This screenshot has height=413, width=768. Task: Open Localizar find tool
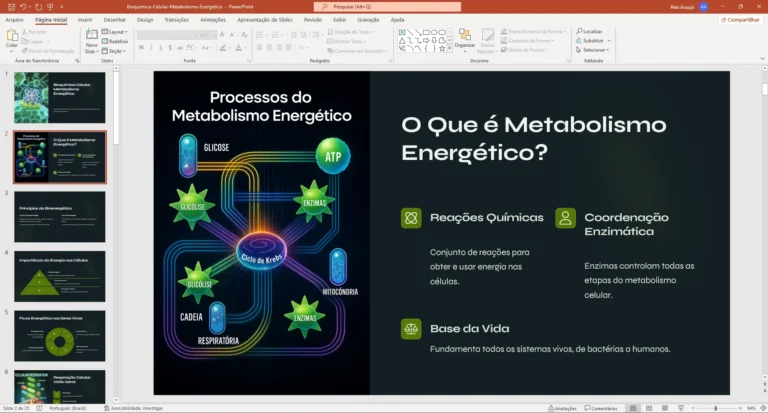590,31
